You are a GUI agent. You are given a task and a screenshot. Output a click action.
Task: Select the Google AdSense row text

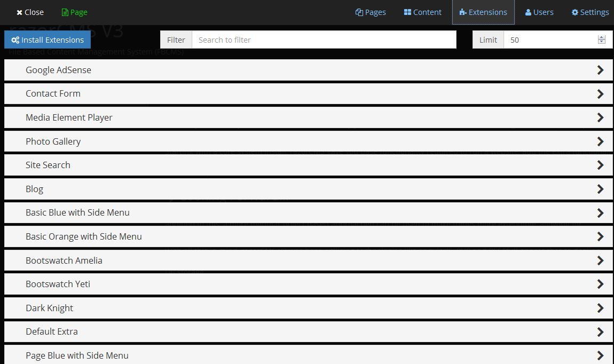click(58, 70)
